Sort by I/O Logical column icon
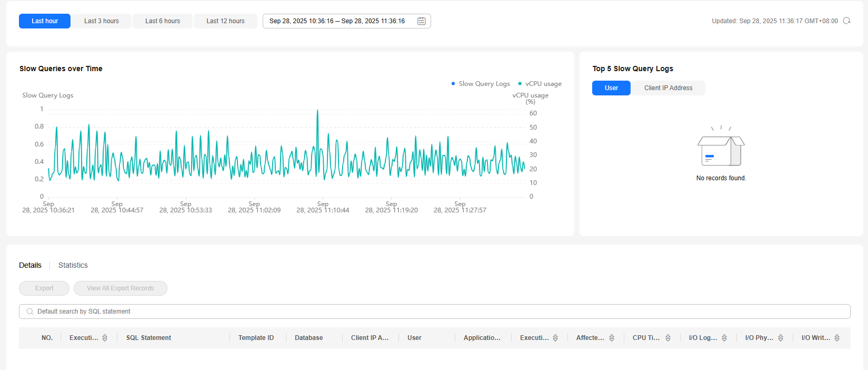The width and height of the screenshot is (868, 370). point(724,338)
